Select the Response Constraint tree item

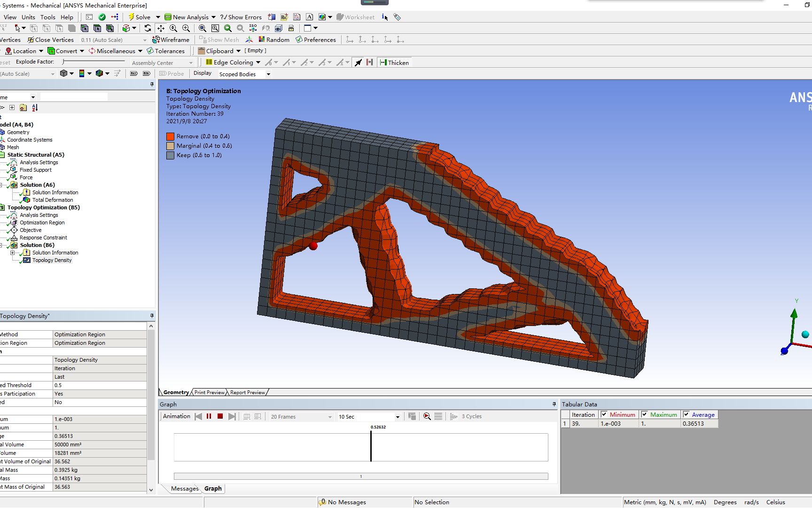coord(43,238)
